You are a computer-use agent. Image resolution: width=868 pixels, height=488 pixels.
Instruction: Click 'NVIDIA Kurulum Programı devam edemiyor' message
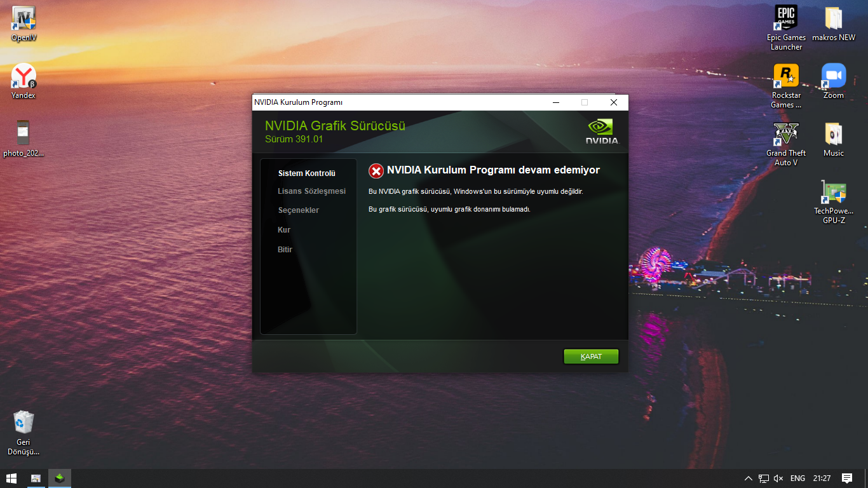tap(493, 170)
